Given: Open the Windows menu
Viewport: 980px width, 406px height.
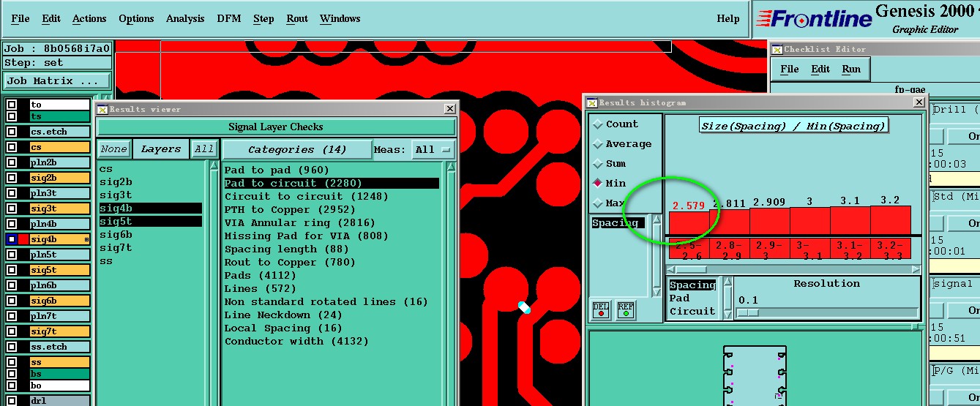Looking at the screenshot, I should 340,18.
